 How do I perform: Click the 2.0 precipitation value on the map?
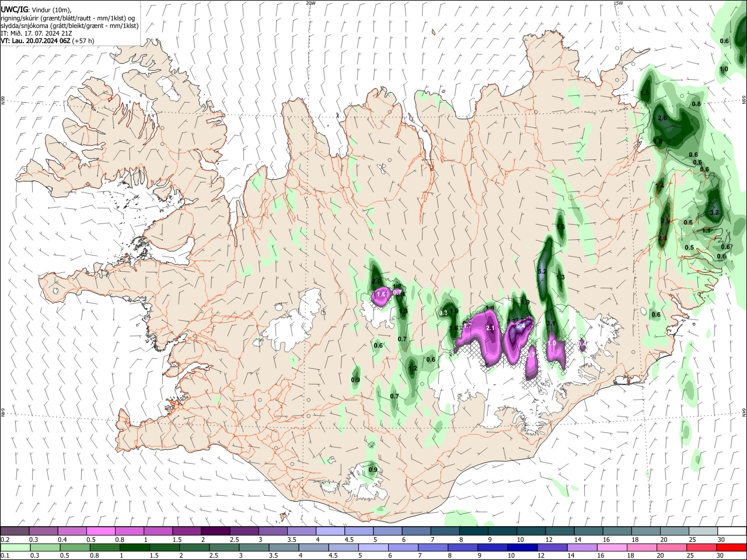click(376, 282)
